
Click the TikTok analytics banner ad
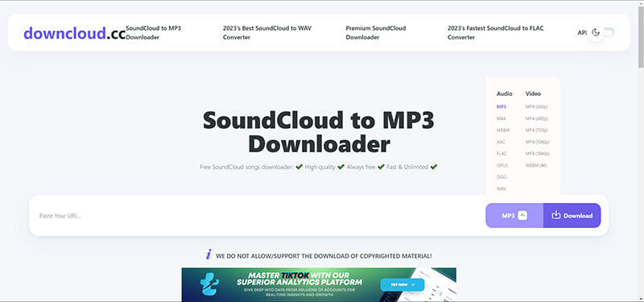click(319, 284)
